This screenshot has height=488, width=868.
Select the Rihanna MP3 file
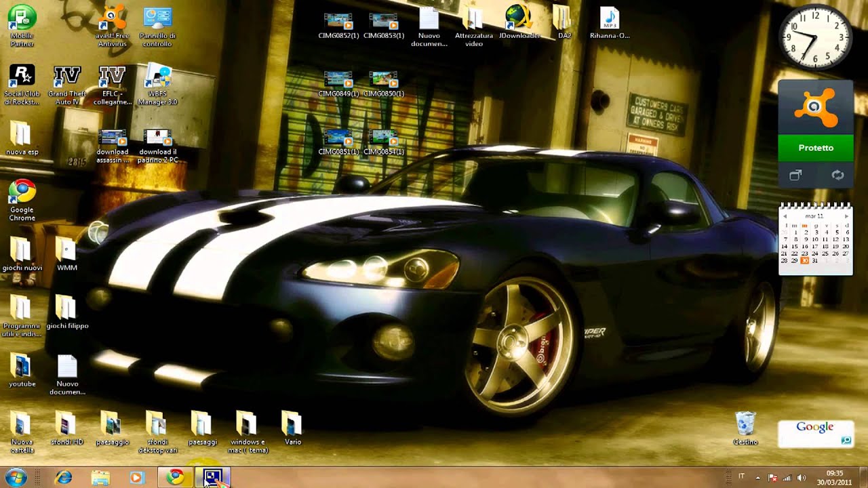pyautogui.click(x=610, y=22)
